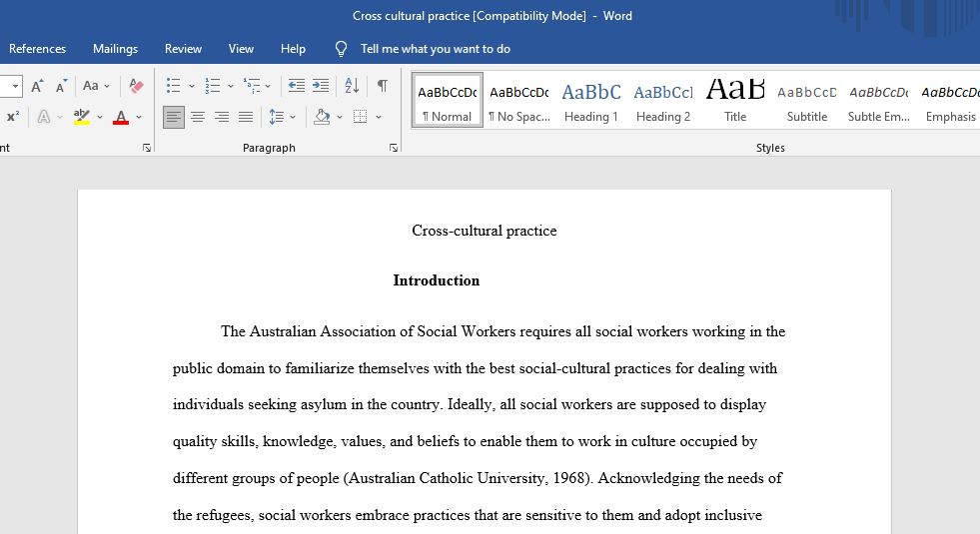Click the Line and Paragraph Spacing icon
980x534 pixels.
tap(277, 117)
